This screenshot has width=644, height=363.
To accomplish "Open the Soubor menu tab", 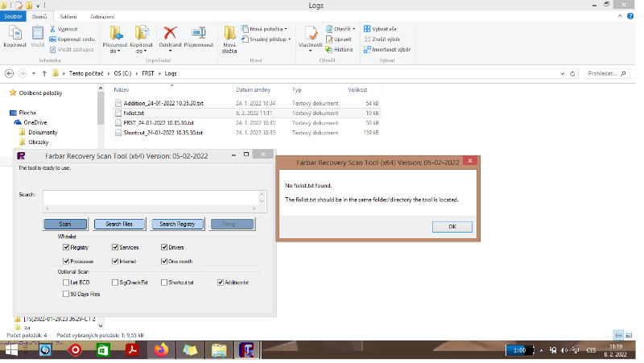I will pos(13,16).
